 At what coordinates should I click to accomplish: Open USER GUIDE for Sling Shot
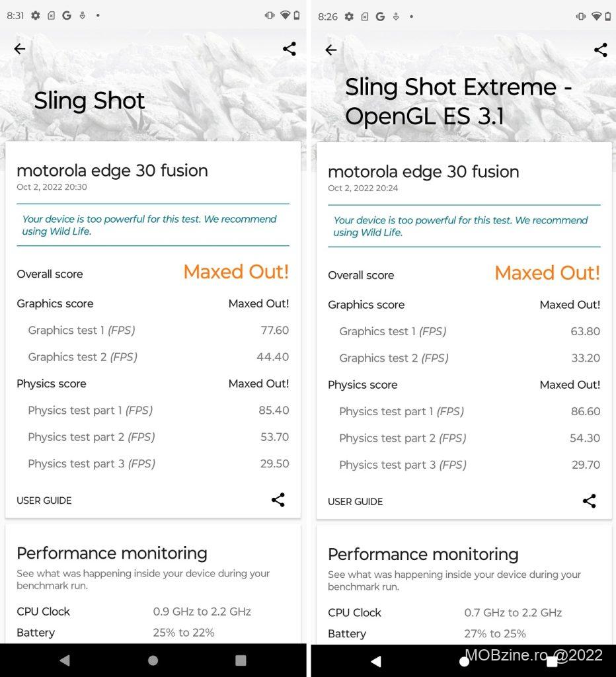[44, 500]
